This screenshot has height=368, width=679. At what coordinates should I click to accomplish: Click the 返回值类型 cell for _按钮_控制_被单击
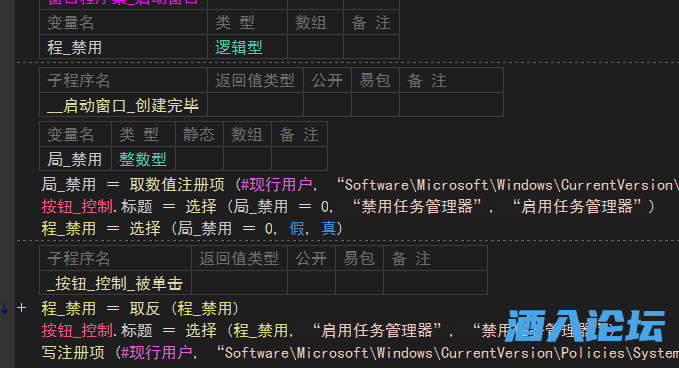click(239, 283)
